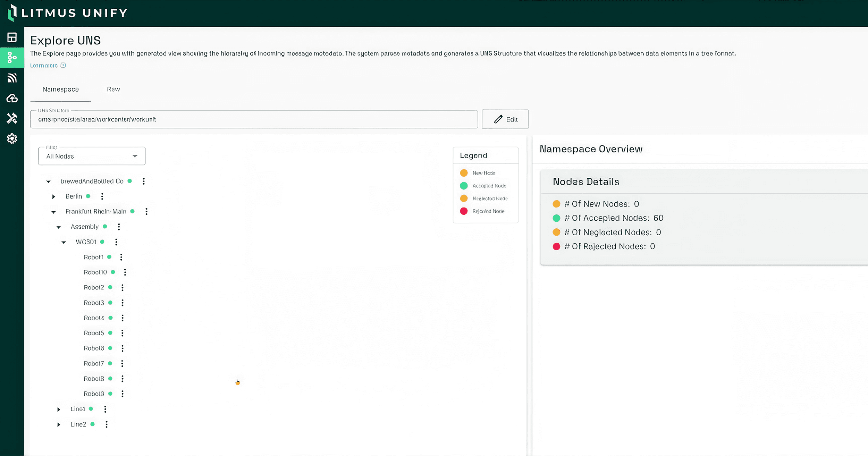Switch to the Raw tab
The width and height of the screenshot is (868, 456).
point(113,89)
